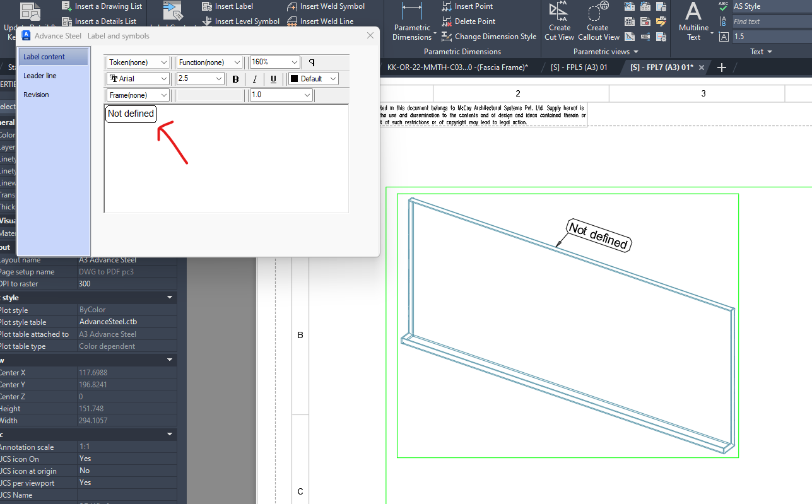
Task: Open the Fascia Frame document tab
Action: pos(457,67)
